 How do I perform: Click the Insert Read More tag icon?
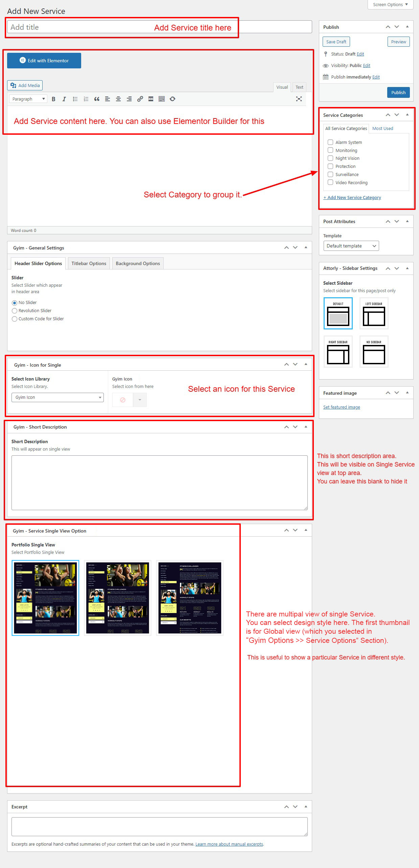[x=151, y=99]
